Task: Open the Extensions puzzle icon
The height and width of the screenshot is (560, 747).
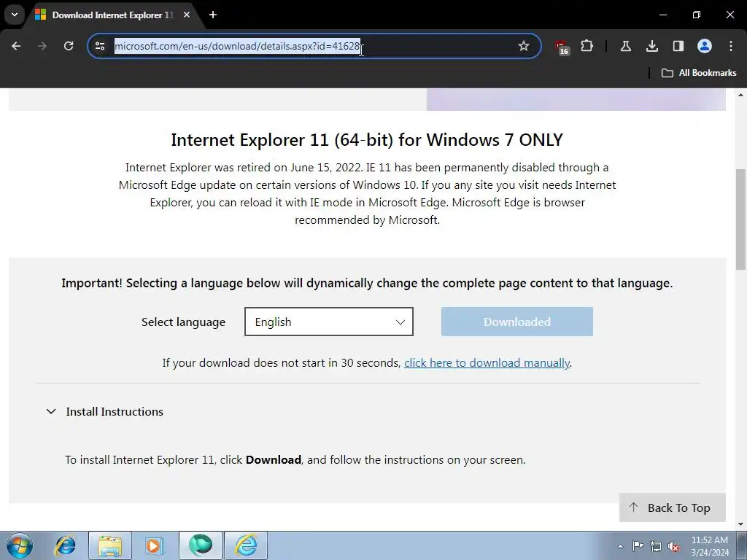Action: 587,46
